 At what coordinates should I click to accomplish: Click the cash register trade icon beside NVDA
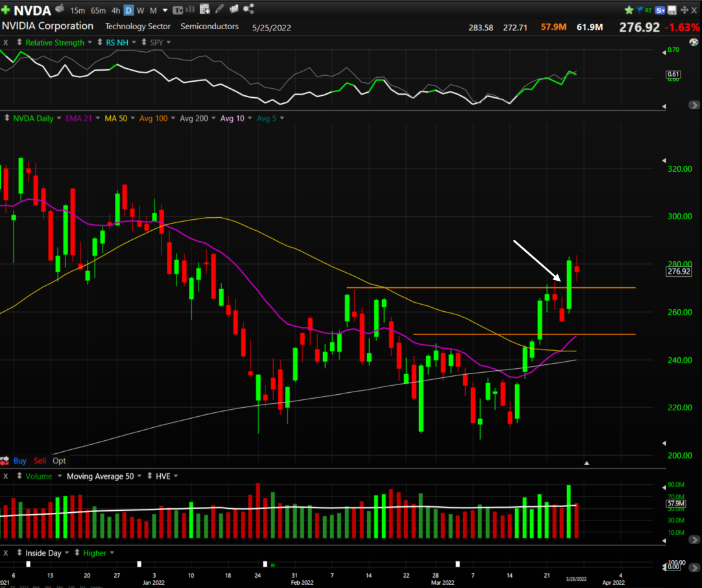pos(60,9)
